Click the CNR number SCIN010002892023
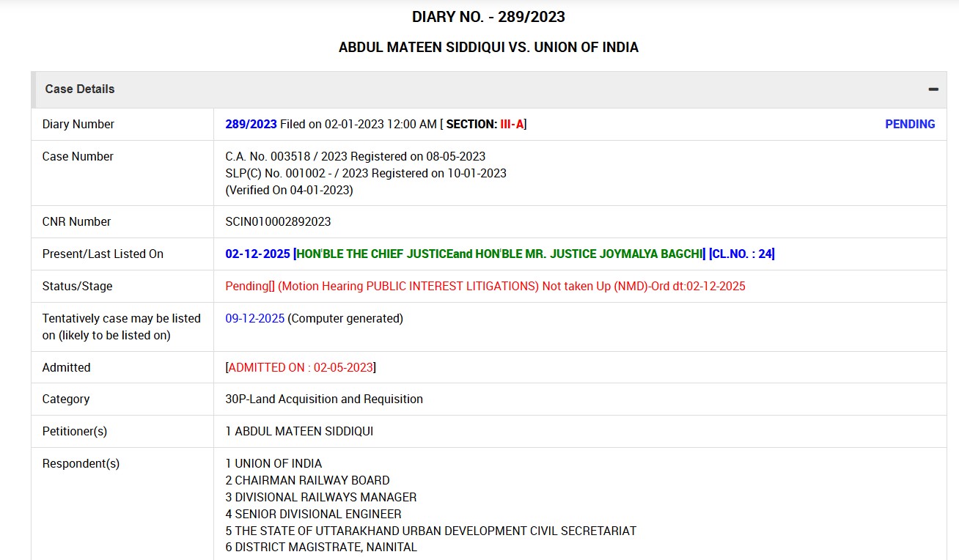 [278, 222]
